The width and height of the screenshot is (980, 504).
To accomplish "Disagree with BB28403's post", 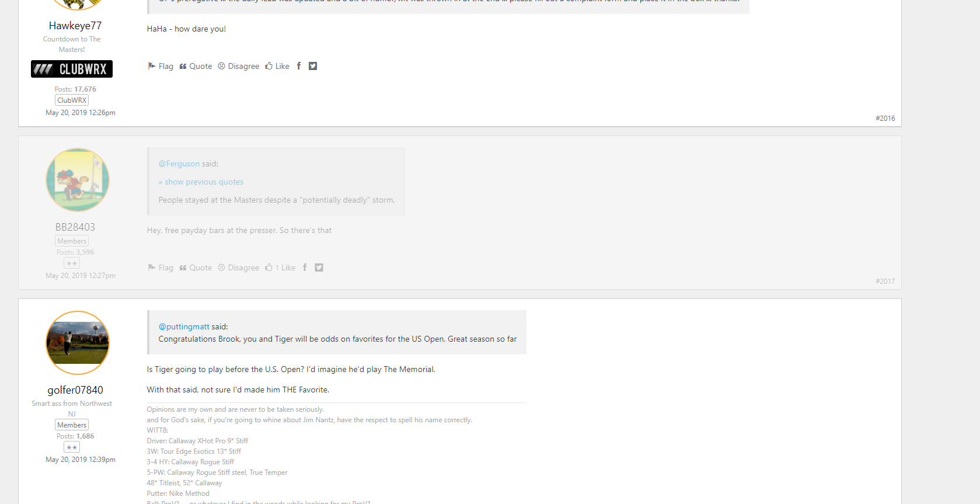I will pos(239,267).
